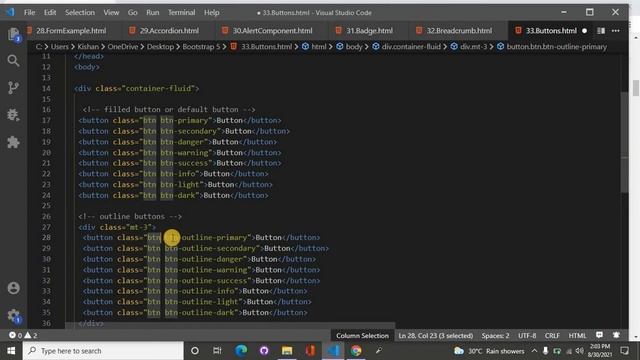Open the File menu

[x=29, y=13]
